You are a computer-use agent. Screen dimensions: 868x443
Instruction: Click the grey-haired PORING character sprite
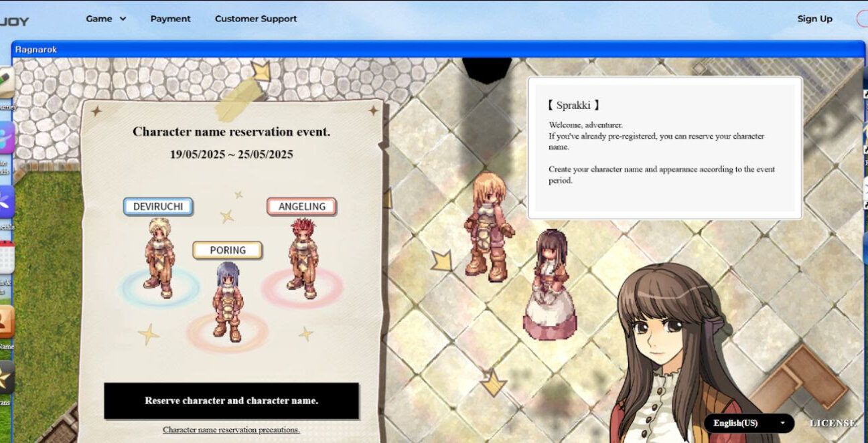(228, 302)
